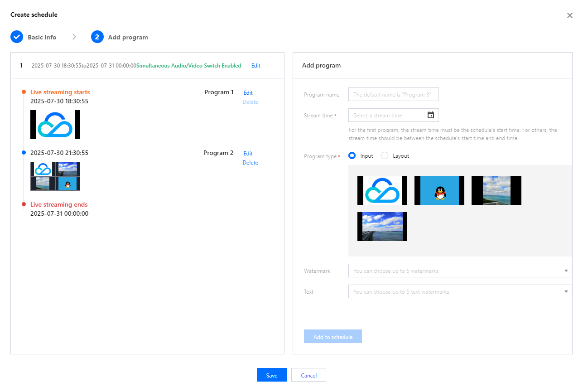
Task: Click Program 2 four-grid layout thumbnail
Action: [55, 176]
